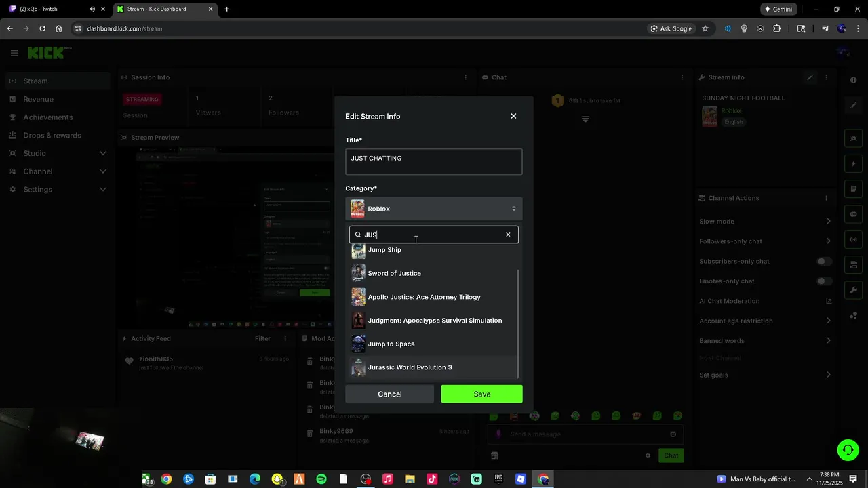Click the lightning bolt icon in right rail
This screenshot has width=868, height=488.
pos(854,164)
